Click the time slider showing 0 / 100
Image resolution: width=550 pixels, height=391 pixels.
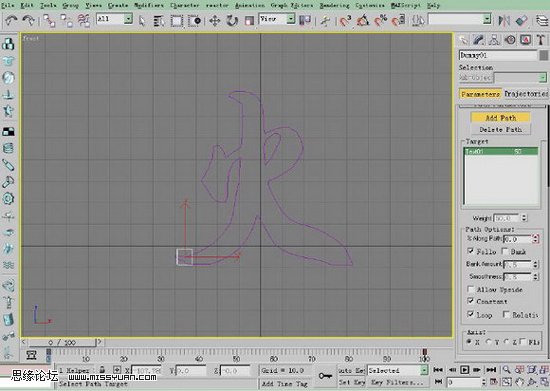tap(62, 342)
